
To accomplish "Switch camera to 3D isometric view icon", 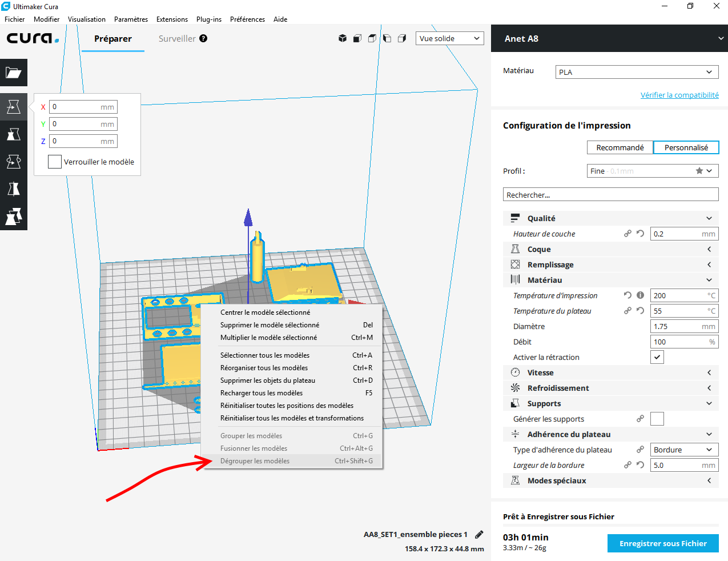I will tap(343, 38).
